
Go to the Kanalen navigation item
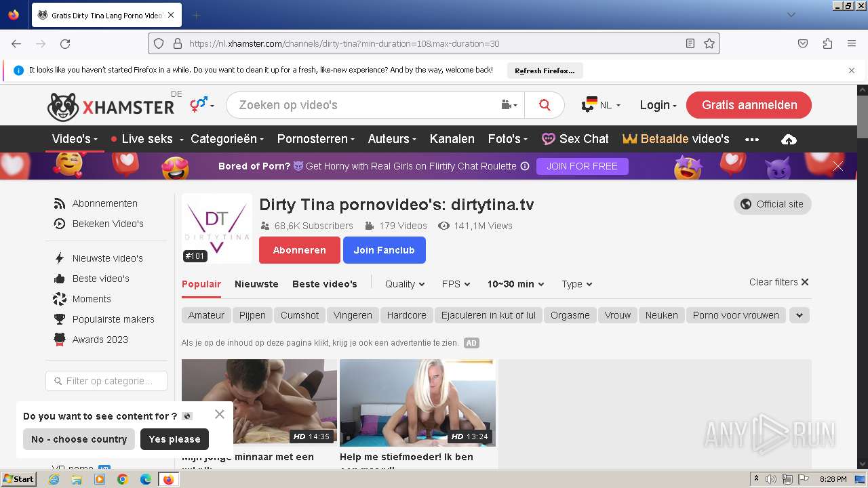tap(452, 139)
